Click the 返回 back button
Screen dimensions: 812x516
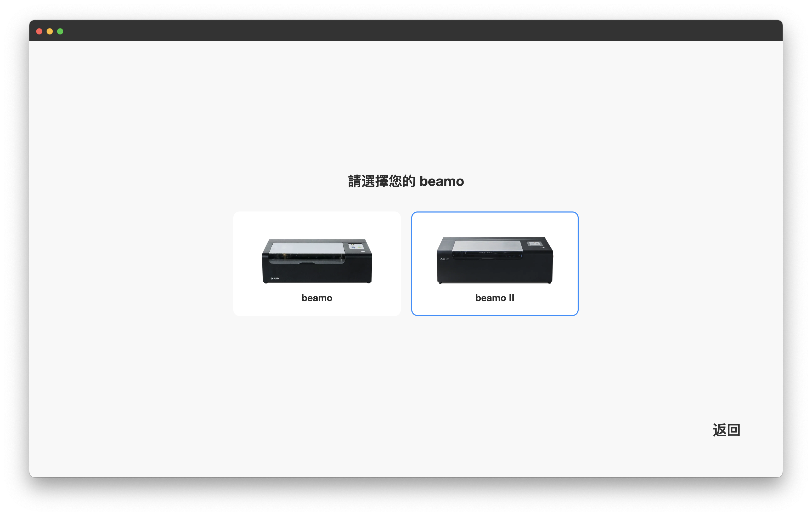pos(726,430)
